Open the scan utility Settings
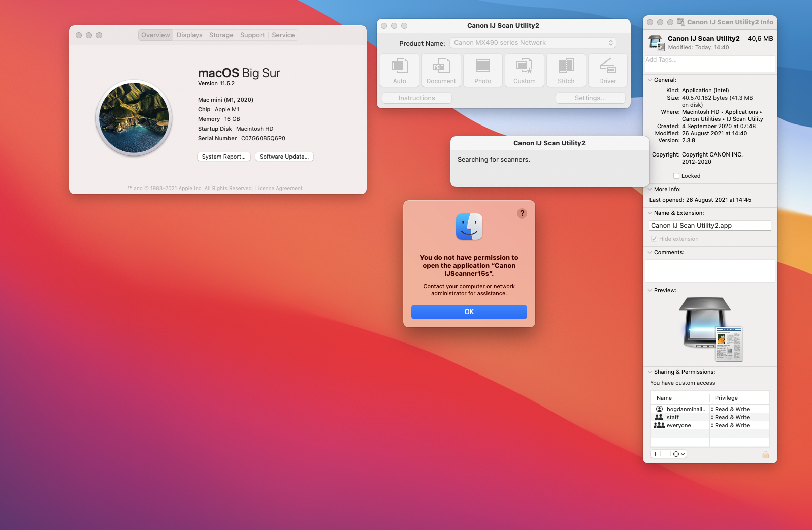 (x=590, y=98)
